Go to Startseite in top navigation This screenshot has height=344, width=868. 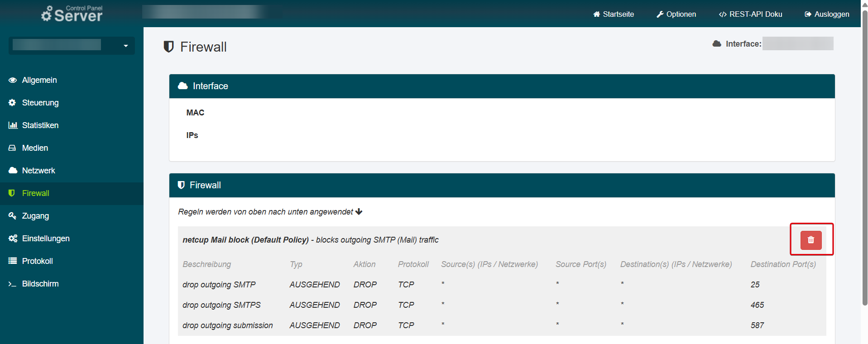[614, 14]
